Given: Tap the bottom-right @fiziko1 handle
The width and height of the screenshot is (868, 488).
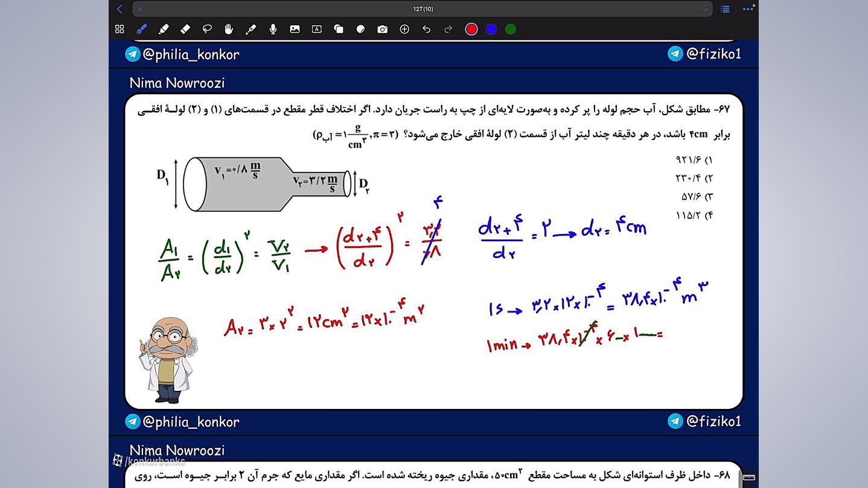Looking at the screenshot, I should 713,421.
